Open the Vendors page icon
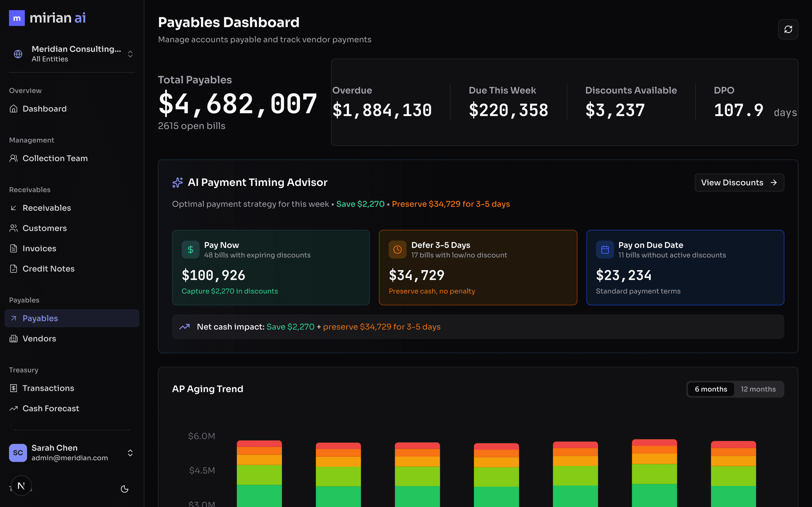 (14, 338)
